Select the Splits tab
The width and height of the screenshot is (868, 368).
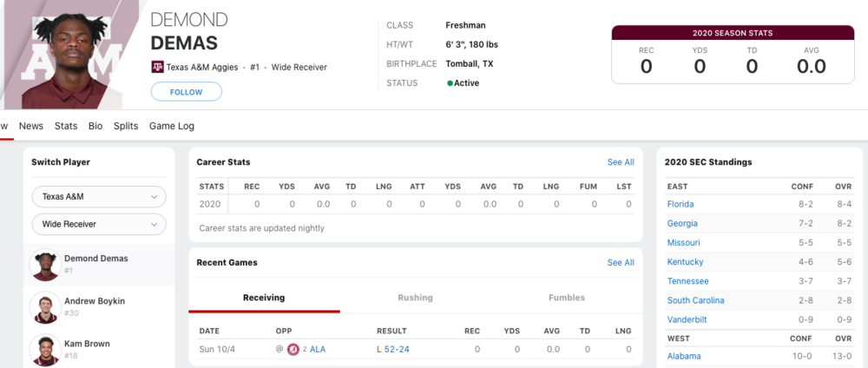tap(126, 126)
